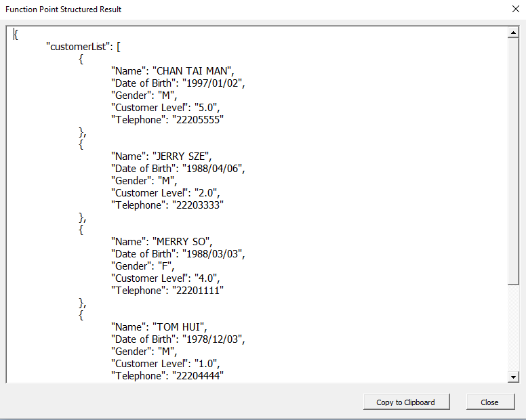Click the Function Point Structured Result title
The height and width of the screenshot is (420, 526).
click(x=64, y=9)
